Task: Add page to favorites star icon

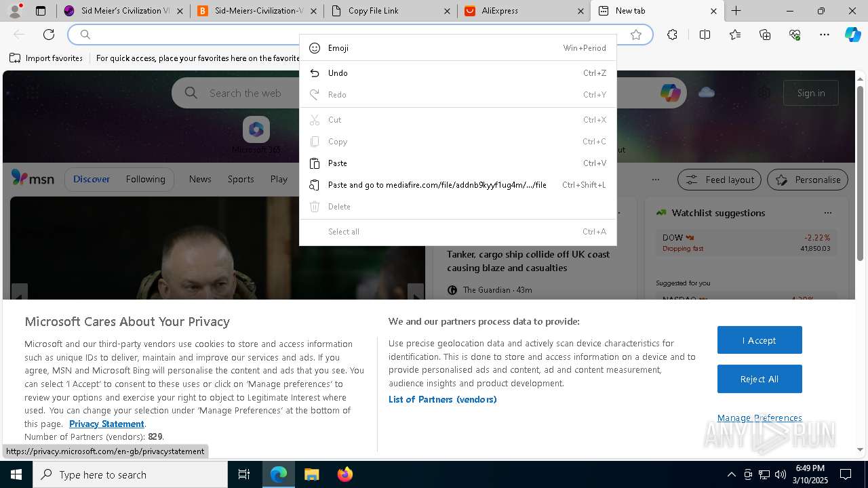Action: pyautogui.click(x=636, y=35)
